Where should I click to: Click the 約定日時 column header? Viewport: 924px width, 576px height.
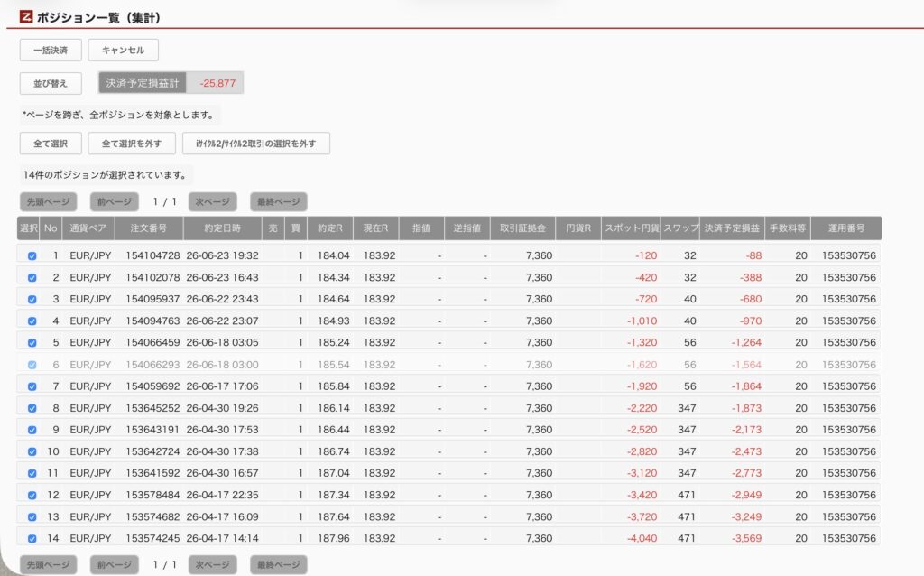pos(222,228)
